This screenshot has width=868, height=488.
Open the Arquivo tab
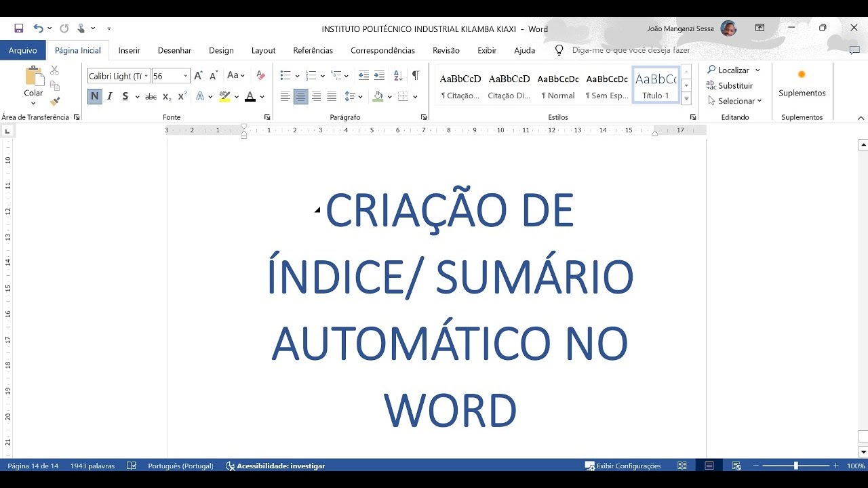pyautogui.click(x=22, y=50)
